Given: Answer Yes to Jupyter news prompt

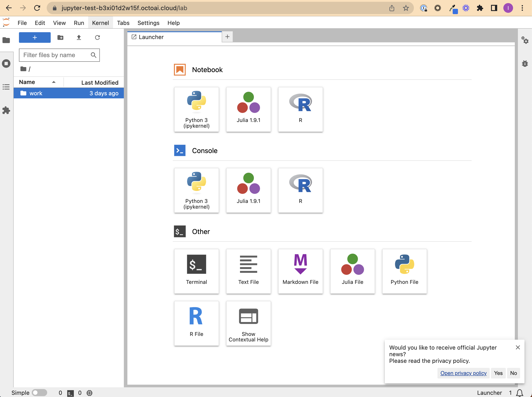Looking at the screenshot, I should 498,373.
